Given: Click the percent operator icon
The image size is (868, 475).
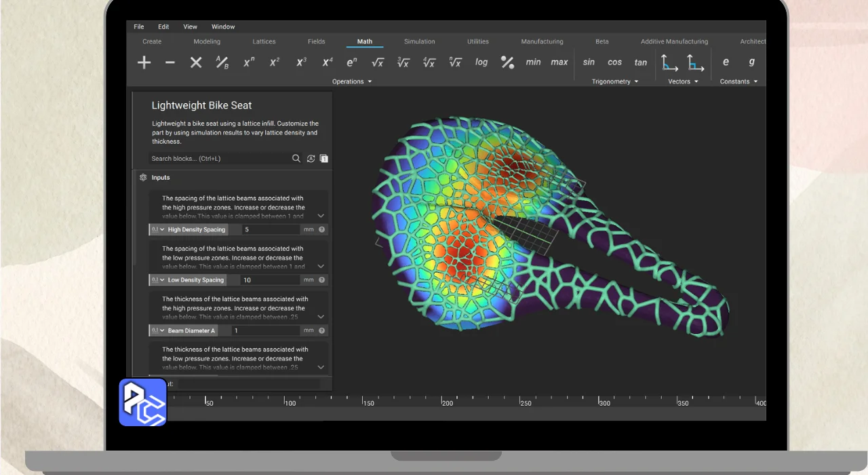Looking at the screenshot, I should point(507,62).
